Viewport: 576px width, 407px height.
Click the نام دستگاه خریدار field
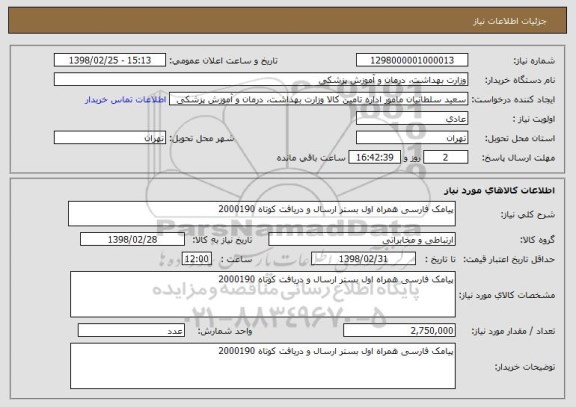(x=261, y=79)
